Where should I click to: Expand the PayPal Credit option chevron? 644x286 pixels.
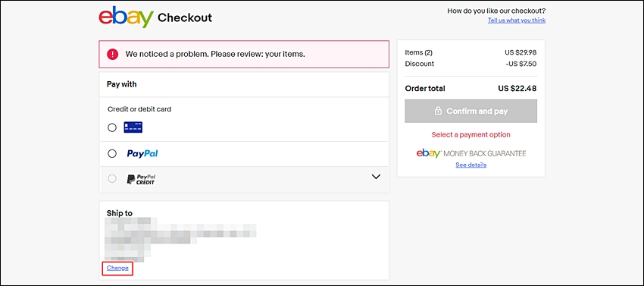coord(376,177)
